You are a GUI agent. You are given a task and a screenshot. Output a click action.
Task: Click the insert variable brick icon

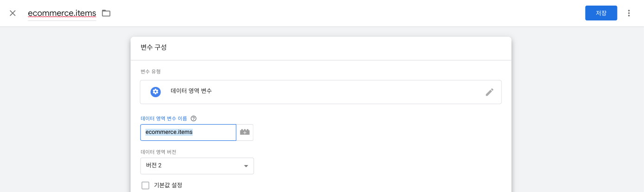(245, 132)
